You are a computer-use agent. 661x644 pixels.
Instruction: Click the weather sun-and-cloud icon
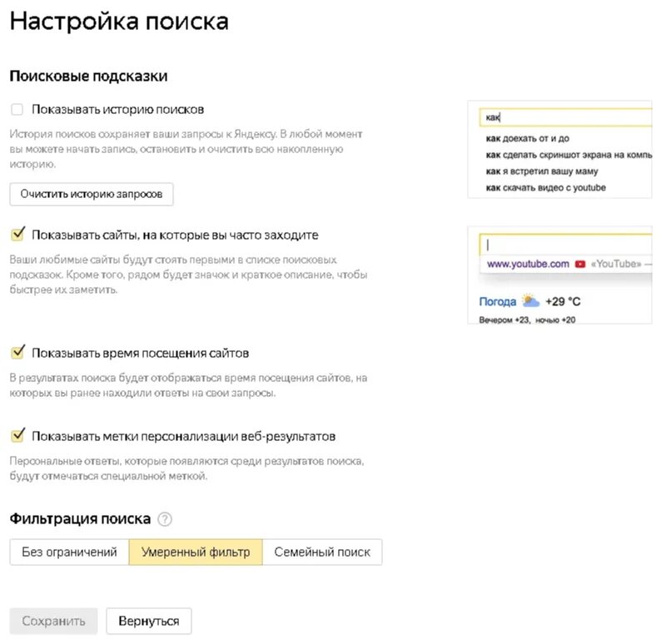point(530,301)
